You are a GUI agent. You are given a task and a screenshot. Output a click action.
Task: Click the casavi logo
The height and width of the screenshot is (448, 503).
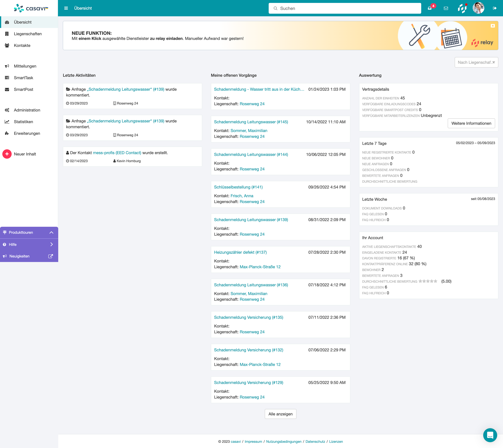point(31,8)
